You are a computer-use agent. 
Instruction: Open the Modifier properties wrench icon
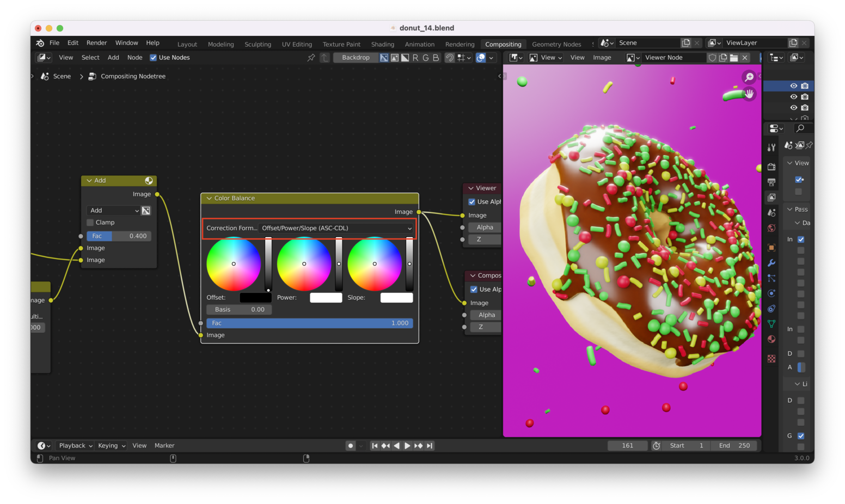tap(771, 262)
